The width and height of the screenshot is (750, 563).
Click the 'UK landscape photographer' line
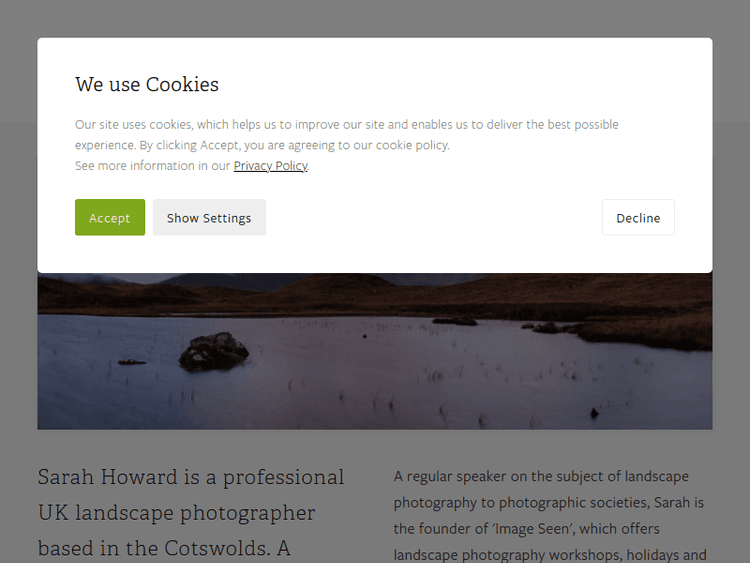(176, 513)
